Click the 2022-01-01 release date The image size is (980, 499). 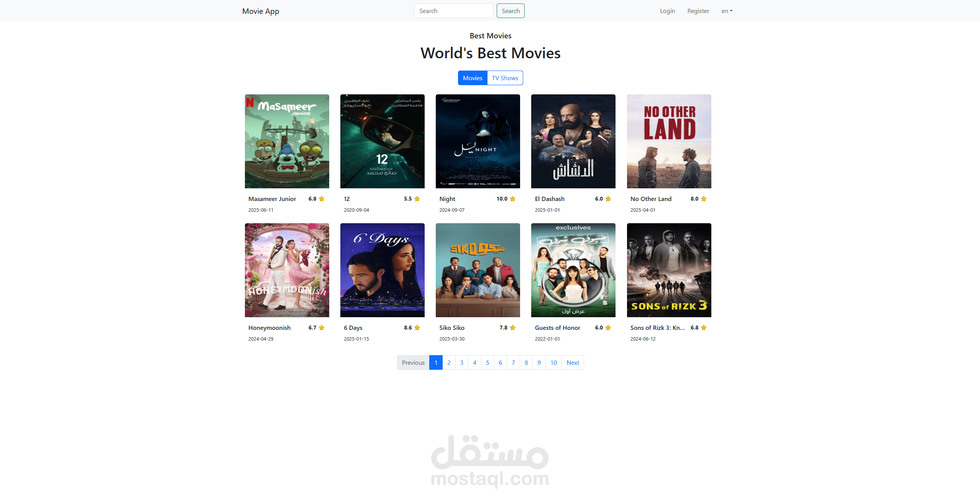click(x=547, y=339)
